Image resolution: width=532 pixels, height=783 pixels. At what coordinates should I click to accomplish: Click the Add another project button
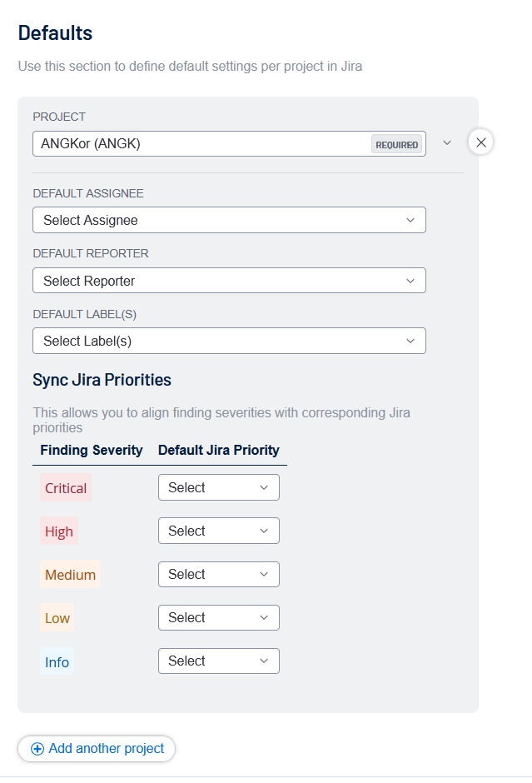[x=97, y=749]
